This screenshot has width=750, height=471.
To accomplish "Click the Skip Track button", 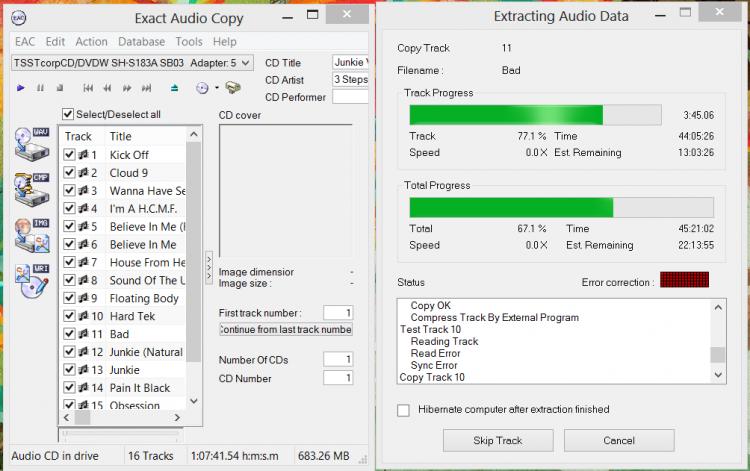I will [498, 440].
